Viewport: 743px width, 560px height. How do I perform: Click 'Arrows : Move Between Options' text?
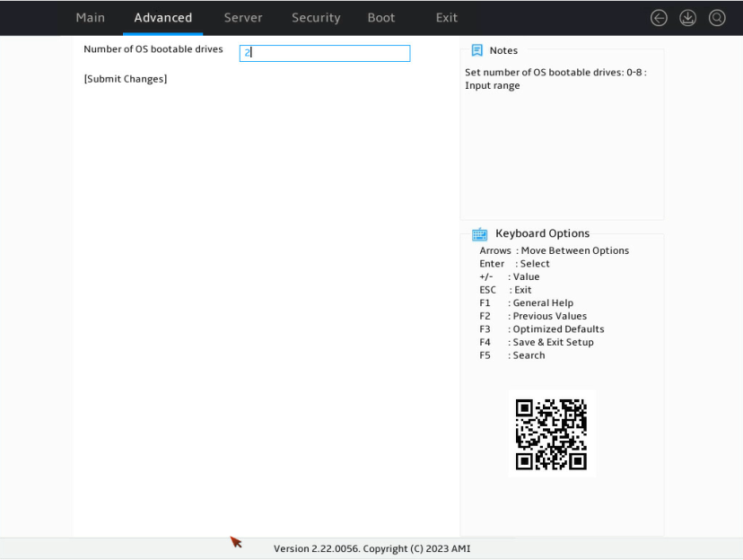(x=554, y=250)
